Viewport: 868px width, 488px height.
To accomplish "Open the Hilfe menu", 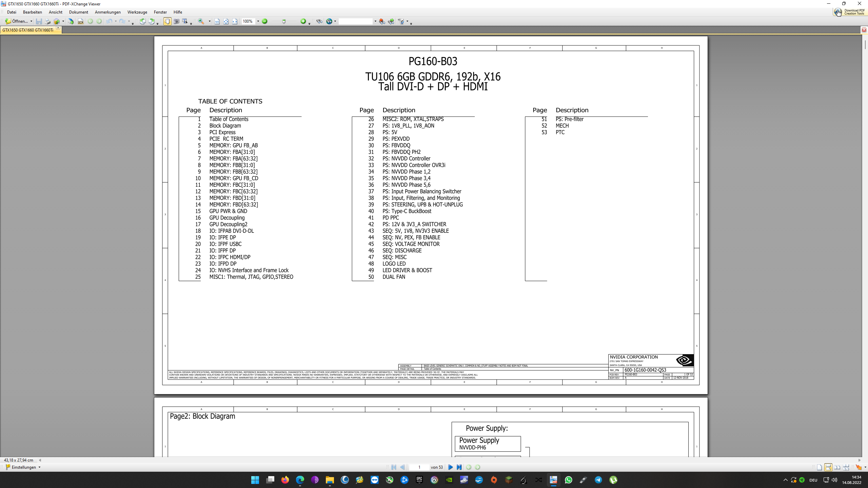I will pyautogui.click(x=178, y=12).
